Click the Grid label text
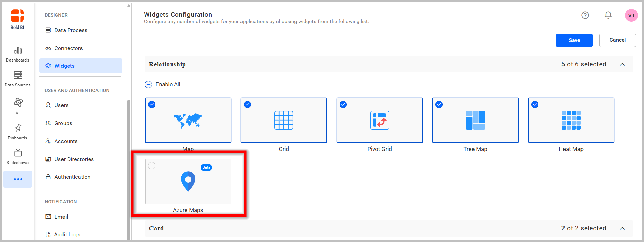Image resolution: width=644 pixels, height=242 pixels. (284, 149)
